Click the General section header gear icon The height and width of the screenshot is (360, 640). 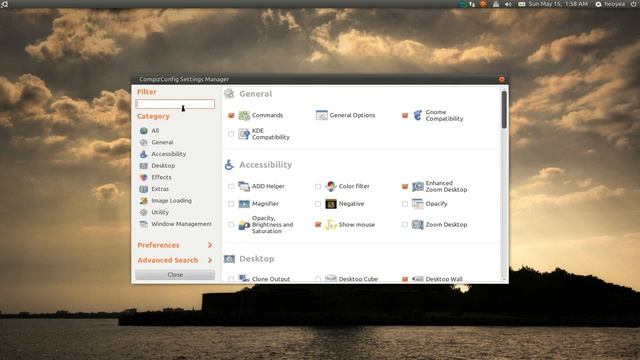tap(229, 94)
